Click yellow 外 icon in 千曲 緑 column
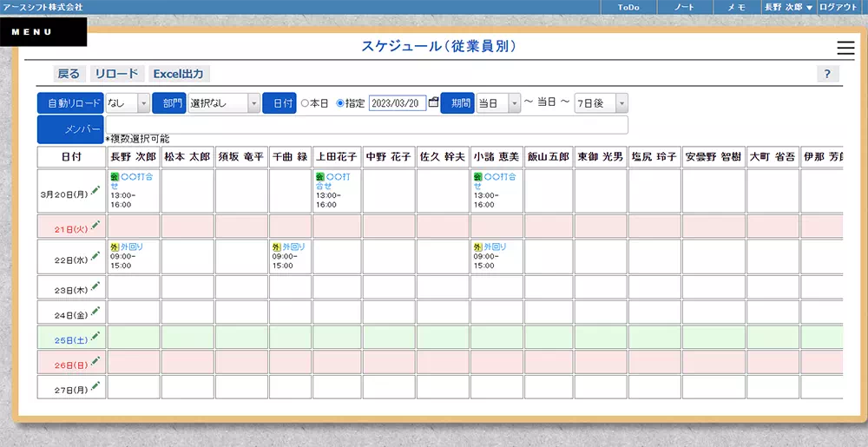The image size is (868, 447). [x=277, y=247]
